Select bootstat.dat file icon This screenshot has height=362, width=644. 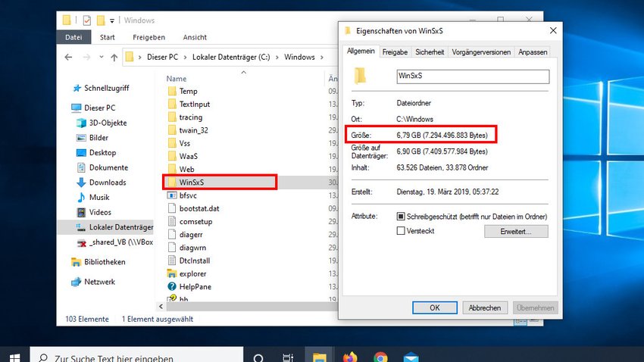pos(172,208)
